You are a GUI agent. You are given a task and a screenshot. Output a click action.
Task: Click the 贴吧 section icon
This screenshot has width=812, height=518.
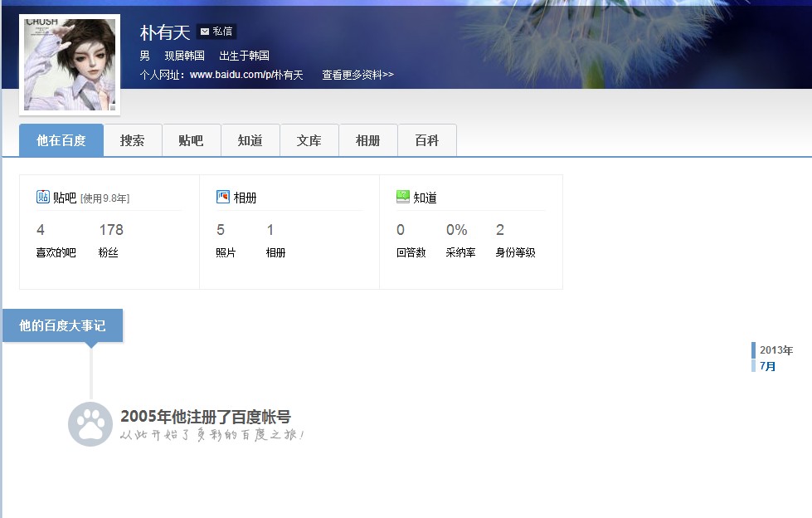[x=42, y=197]
